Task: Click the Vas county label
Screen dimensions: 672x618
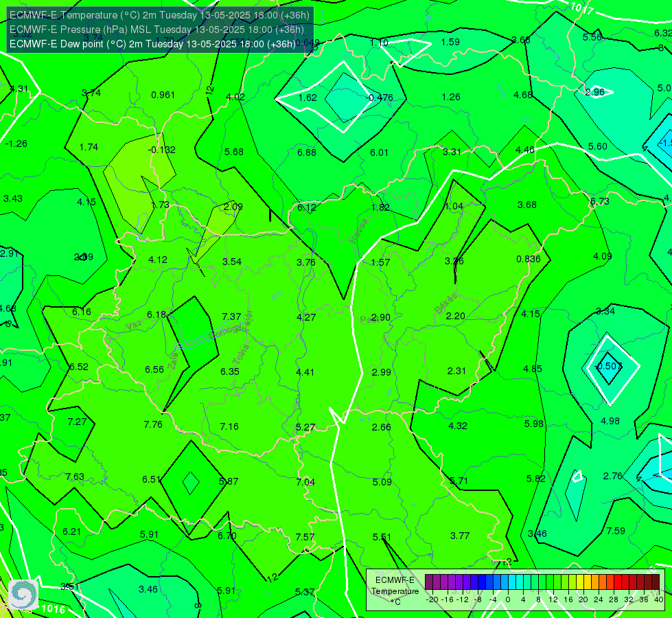Action: coord(134,326)
